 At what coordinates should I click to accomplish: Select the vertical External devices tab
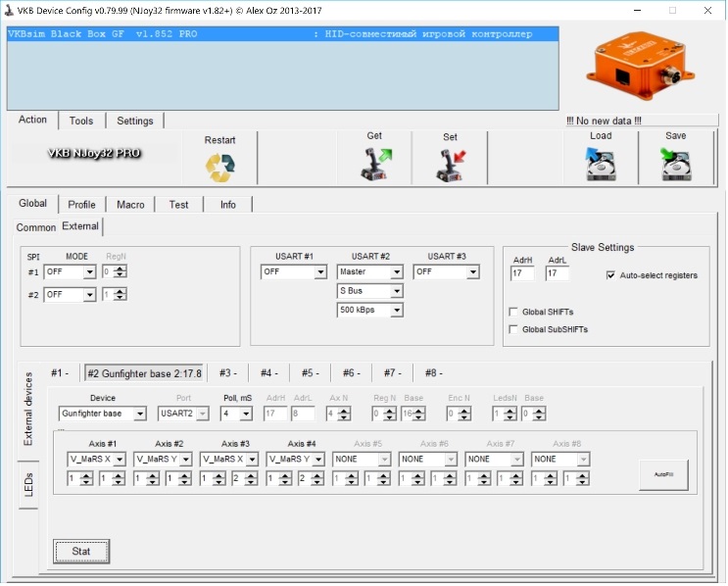coord(28,409)
